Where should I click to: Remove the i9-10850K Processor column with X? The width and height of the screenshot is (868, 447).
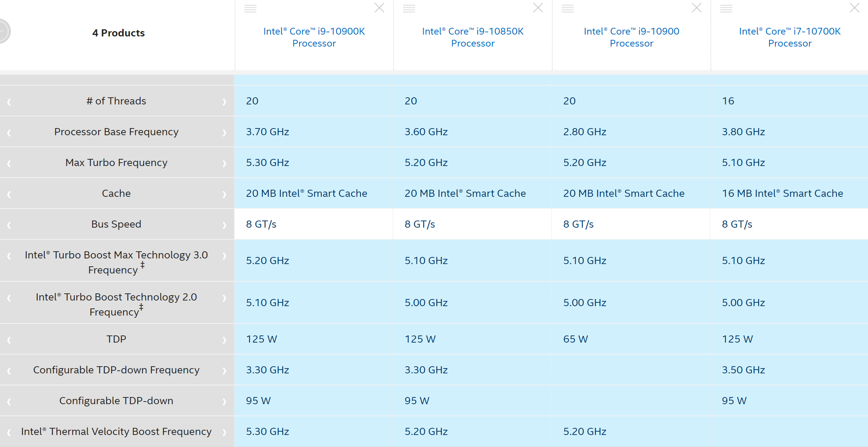point(538,8)
